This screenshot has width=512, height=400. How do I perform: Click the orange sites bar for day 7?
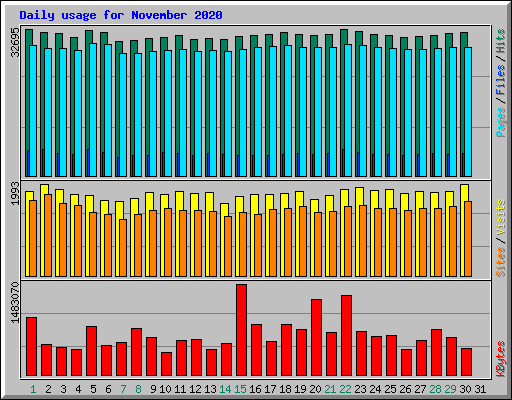click(x=123, y=248)
